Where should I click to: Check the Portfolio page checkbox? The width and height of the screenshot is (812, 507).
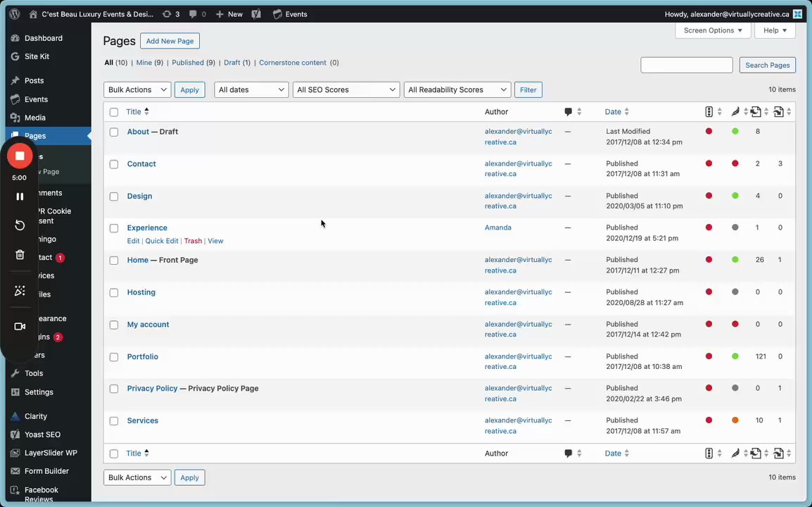(114, 357)
